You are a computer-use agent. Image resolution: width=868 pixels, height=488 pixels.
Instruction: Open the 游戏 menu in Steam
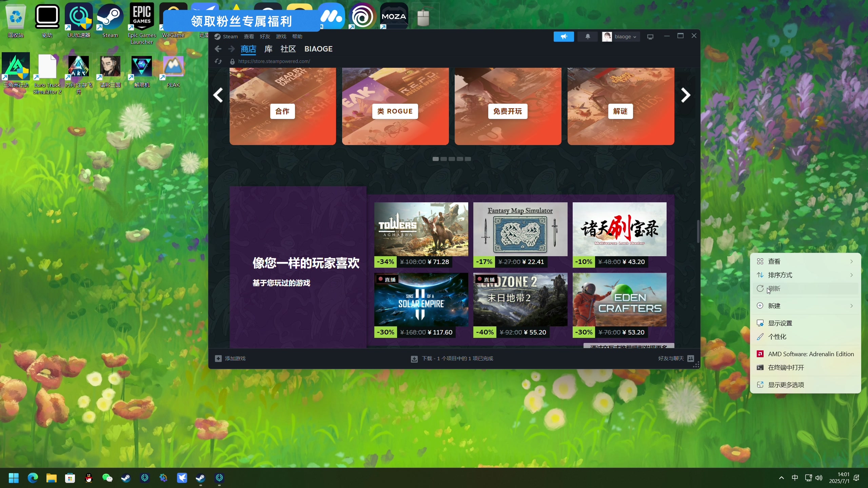coord(281,37)
